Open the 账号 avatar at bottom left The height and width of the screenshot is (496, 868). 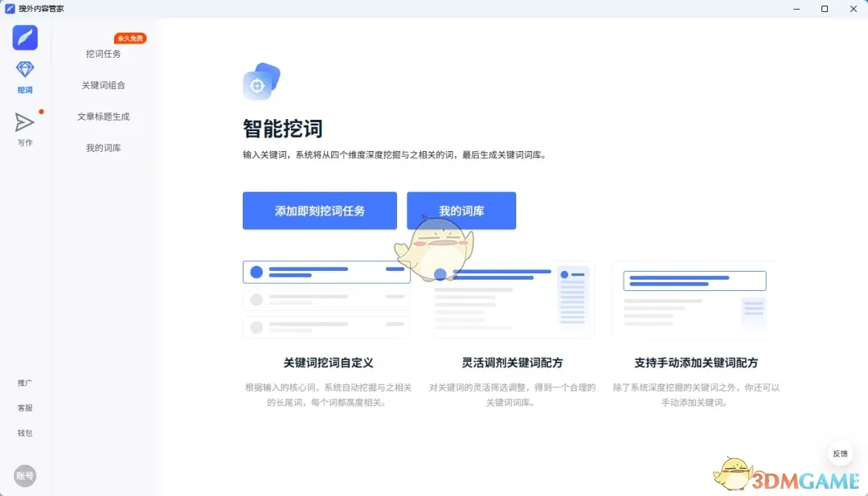pyautogui.click(x=25, y=476)
